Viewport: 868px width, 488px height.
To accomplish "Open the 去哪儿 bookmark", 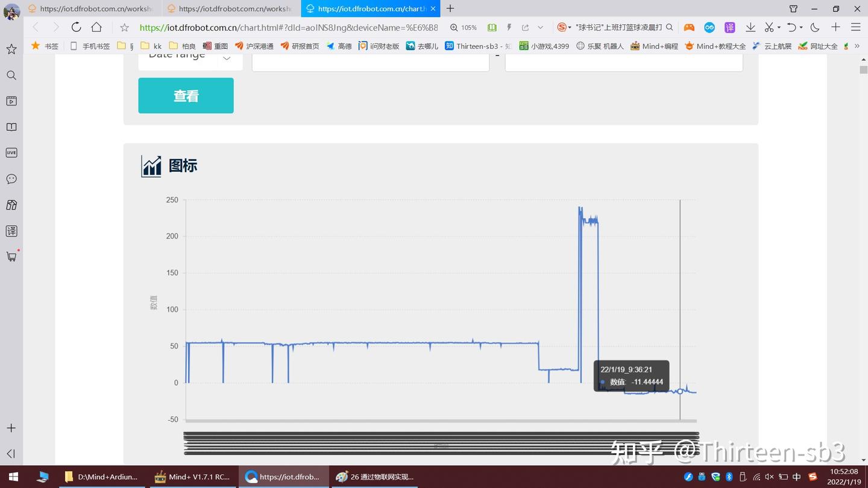I will (x=423, y=46).
